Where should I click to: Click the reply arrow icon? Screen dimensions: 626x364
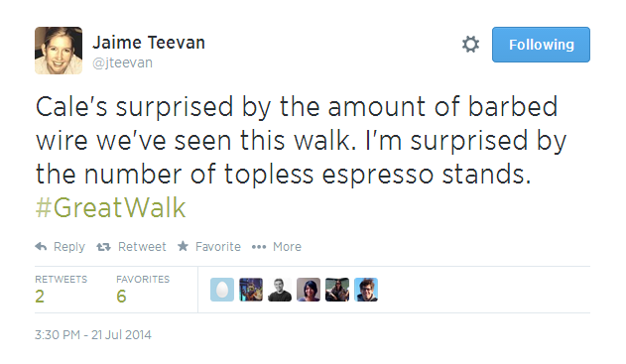point(41,247)
